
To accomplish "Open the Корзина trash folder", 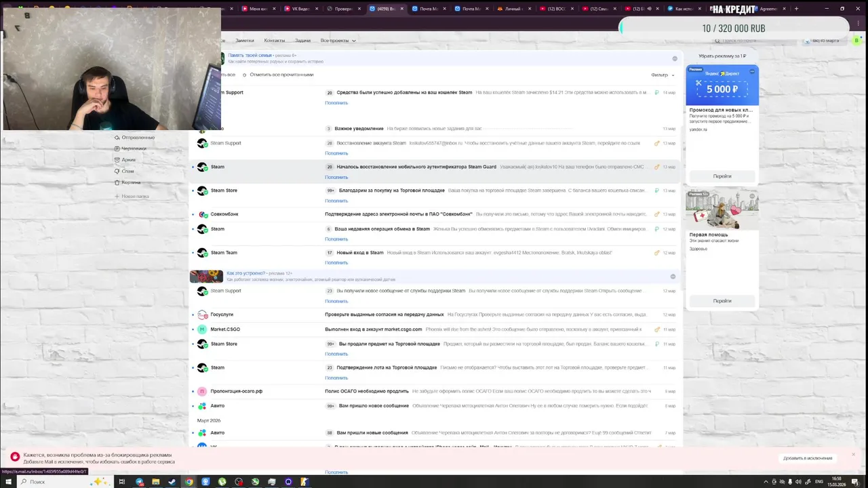I will coord(127,182).
